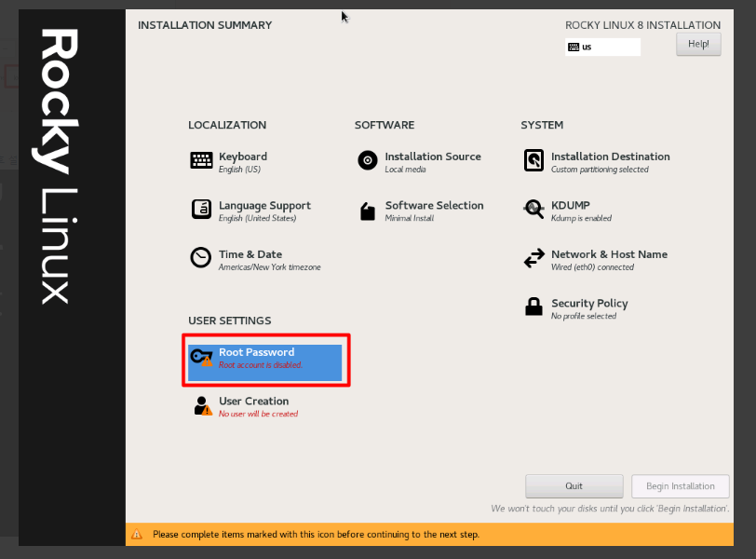
Task: Click the Installation Destination disk icon
Action: click(x=533, y=160)
